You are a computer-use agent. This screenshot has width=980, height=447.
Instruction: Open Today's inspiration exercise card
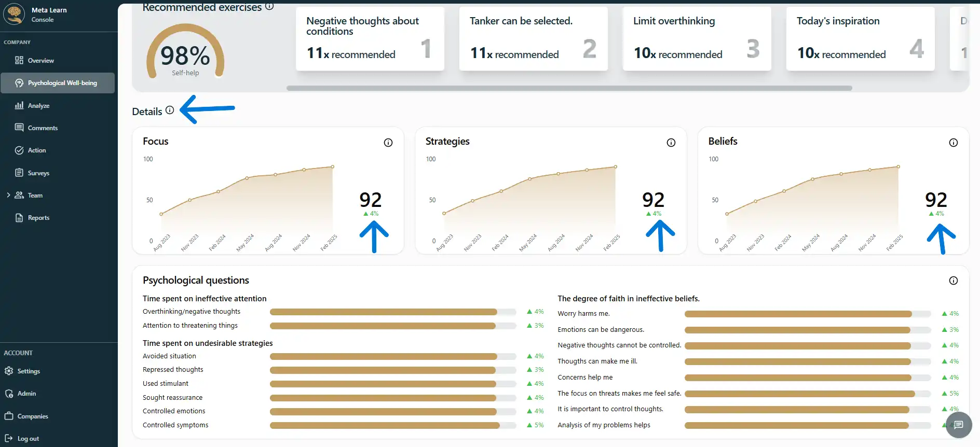[860, 39]
